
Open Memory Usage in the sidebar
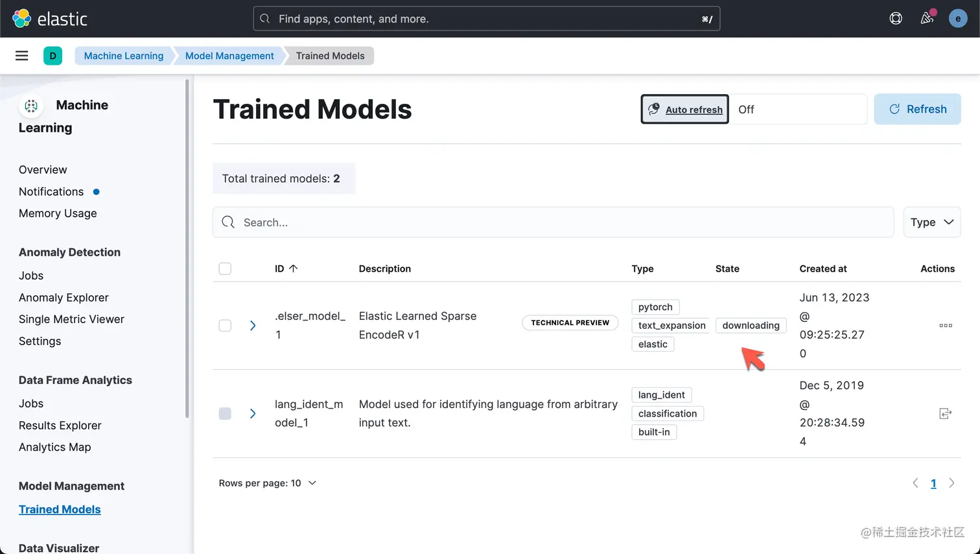point(58,213)
